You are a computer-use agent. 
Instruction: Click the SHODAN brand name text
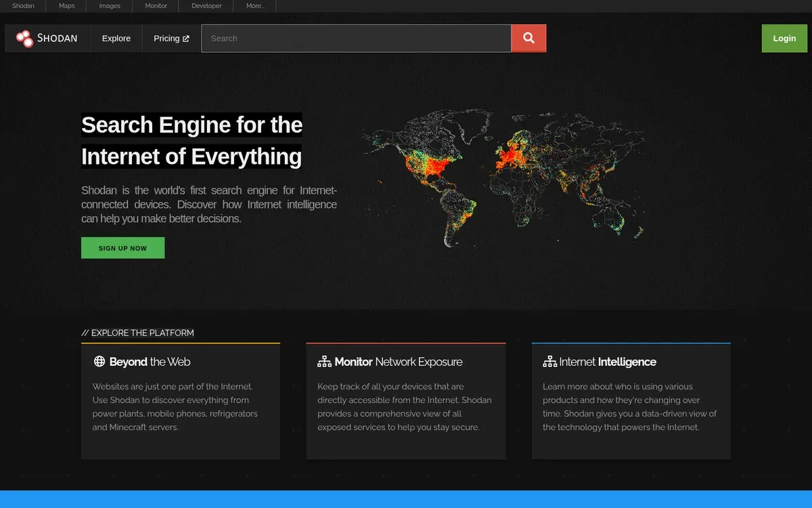click(58, 39)
